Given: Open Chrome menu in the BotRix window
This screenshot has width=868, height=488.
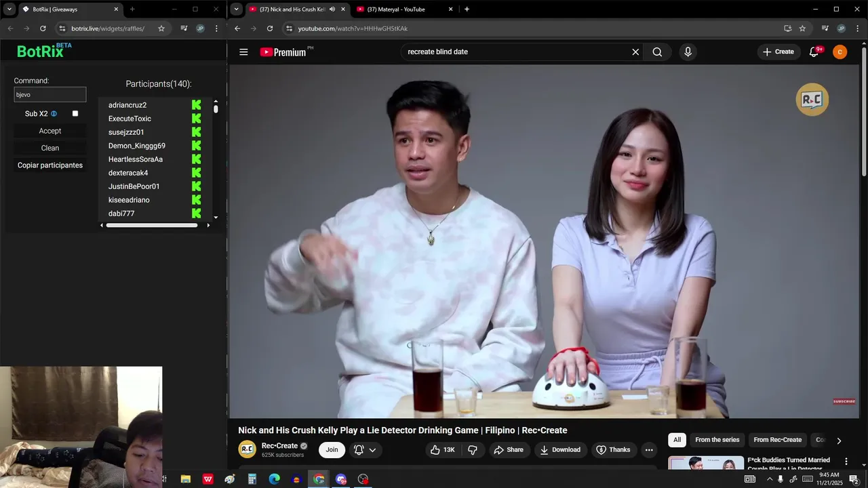Looking at the screenshot, I should [x=216, y=28].
